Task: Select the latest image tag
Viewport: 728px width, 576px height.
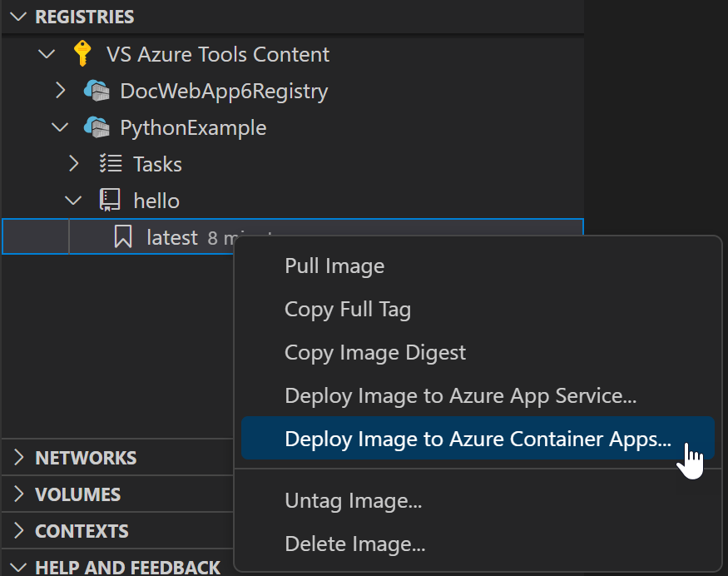Action: (172, 236)
